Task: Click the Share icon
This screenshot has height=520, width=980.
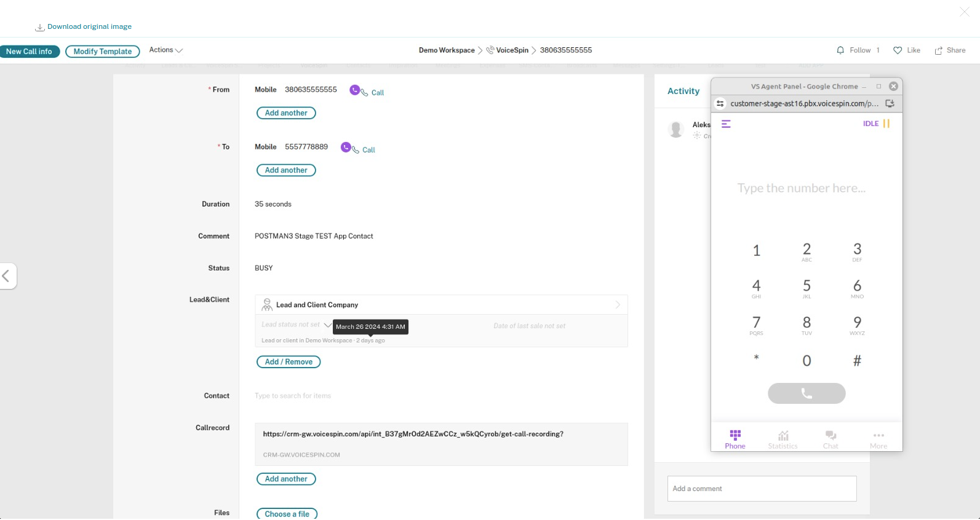Action: [x=939, y=51]
